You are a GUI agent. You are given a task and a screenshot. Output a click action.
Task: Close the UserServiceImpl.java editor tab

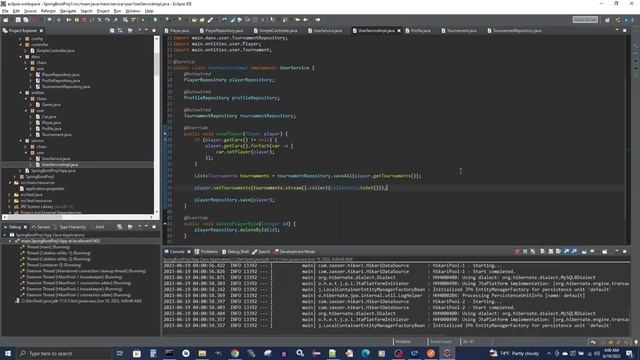tap(399, 31)
